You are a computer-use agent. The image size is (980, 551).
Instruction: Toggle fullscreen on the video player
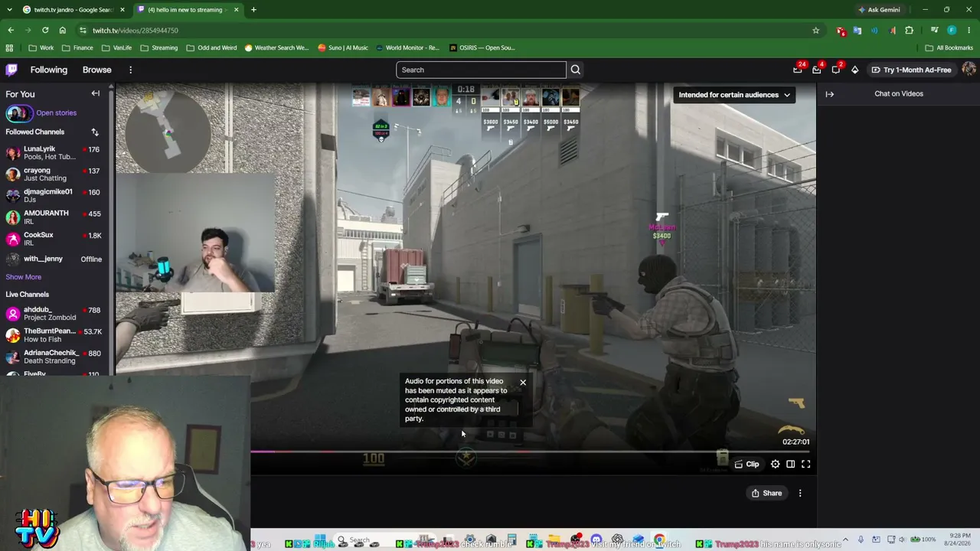(x=806, y=464)
